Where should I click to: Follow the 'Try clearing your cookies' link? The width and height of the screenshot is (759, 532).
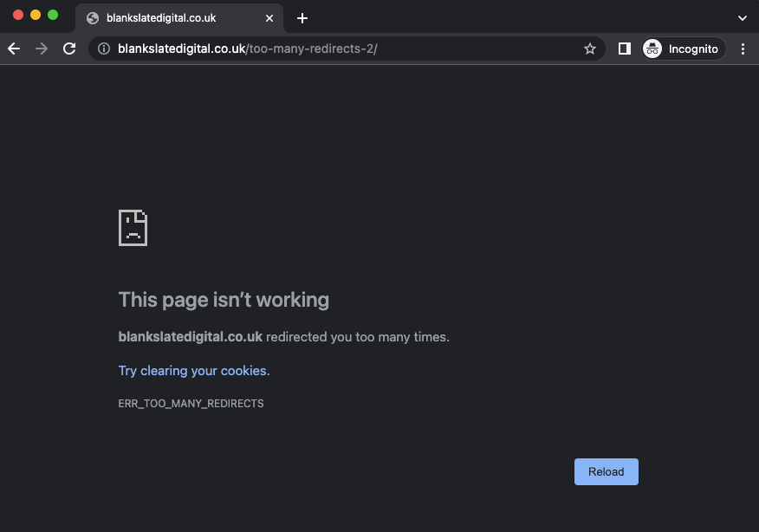[194, 371]
